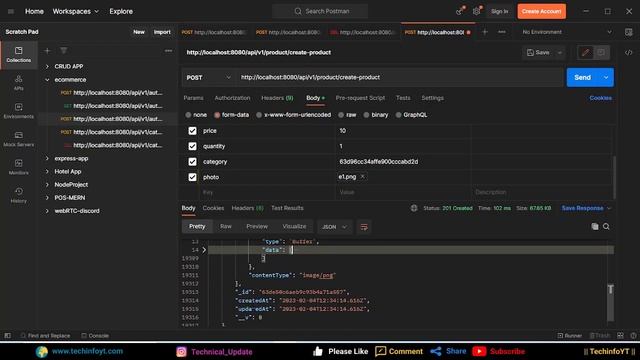Open the Cookies link

600,98
